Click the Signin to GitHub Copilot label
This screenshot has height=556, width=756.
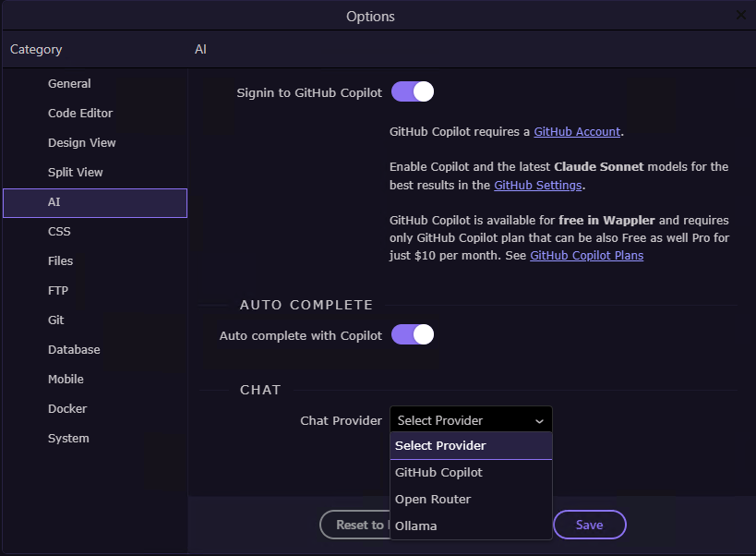coord(309,92)
